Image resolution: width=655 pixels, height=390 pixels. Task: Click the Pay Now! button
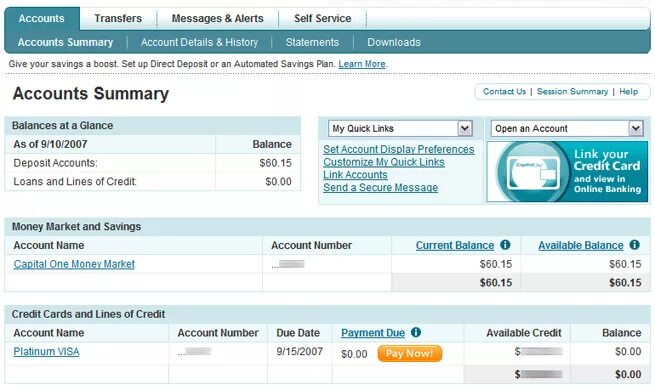pos(409,353)
